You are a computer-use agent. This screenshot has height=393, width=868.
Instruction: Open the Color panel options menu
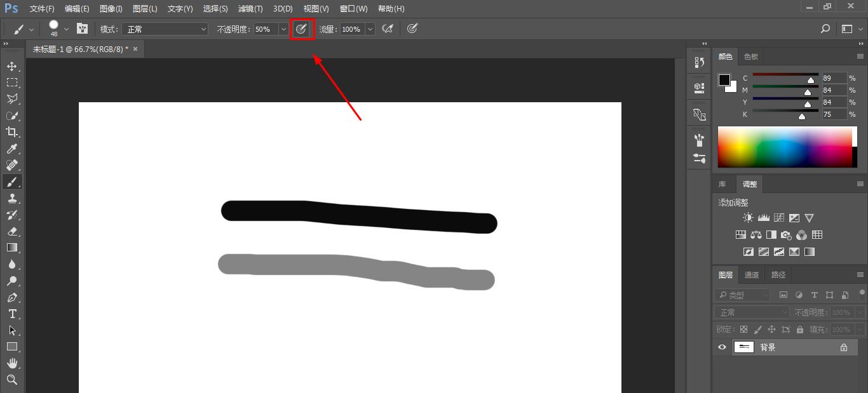pyautogui.click(x=860, y=57)
